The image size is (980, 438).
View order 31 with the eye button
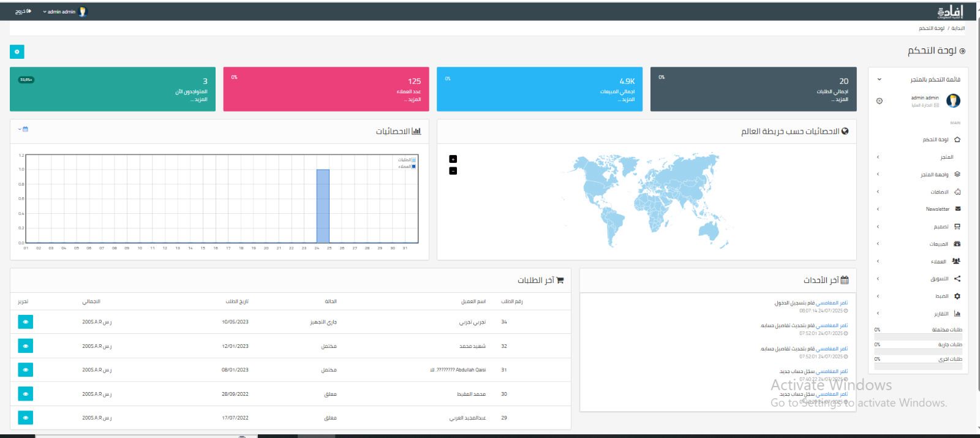click(26, 370)
